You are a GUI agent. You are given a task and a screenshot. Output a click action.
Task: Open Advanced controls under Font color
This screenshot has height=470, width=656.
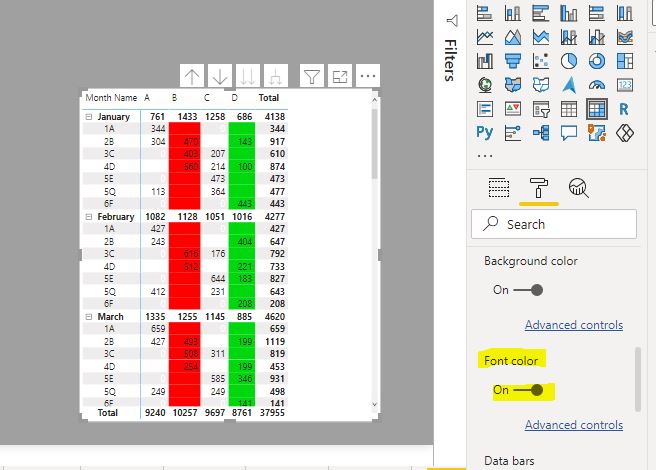[x=574, y=425]
